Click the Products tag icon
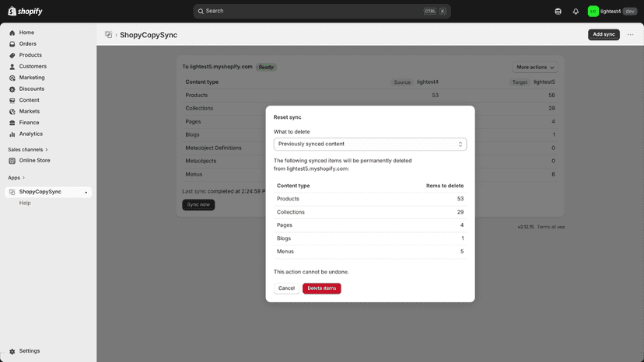This screenshot has width=644, height=362. [12, 55]
